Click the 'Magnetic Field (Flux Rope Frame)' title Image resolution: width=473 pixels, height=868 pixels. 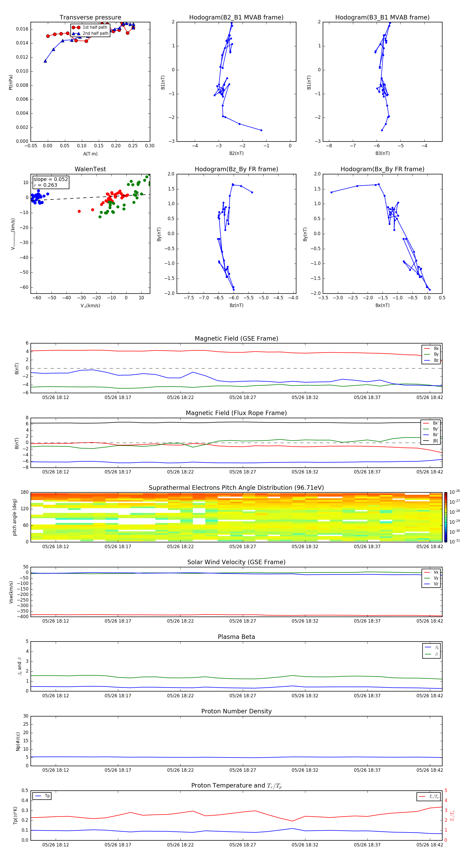pos(236,413)
